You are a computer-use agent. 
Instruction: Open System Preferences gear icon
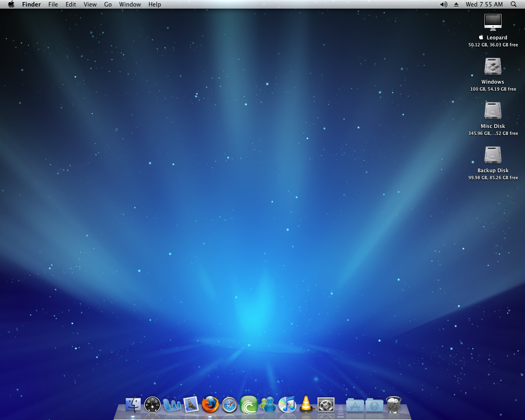coord(326,405)
